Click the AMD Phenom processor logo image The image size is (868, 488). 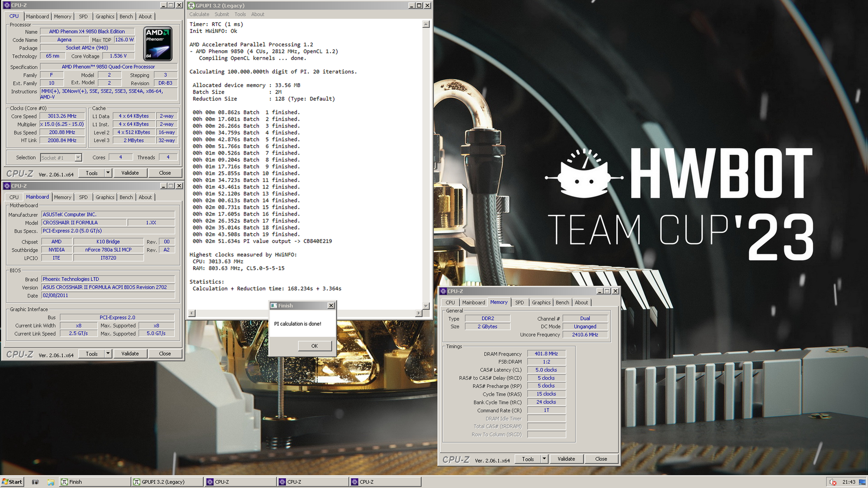point(158,44)
